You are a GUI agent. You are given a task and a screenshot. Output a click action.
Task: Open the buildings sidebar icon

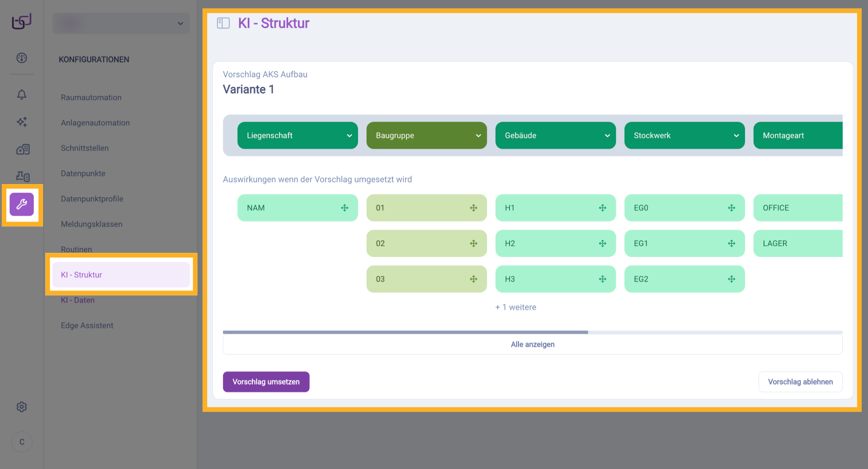[x=23, y=149]
